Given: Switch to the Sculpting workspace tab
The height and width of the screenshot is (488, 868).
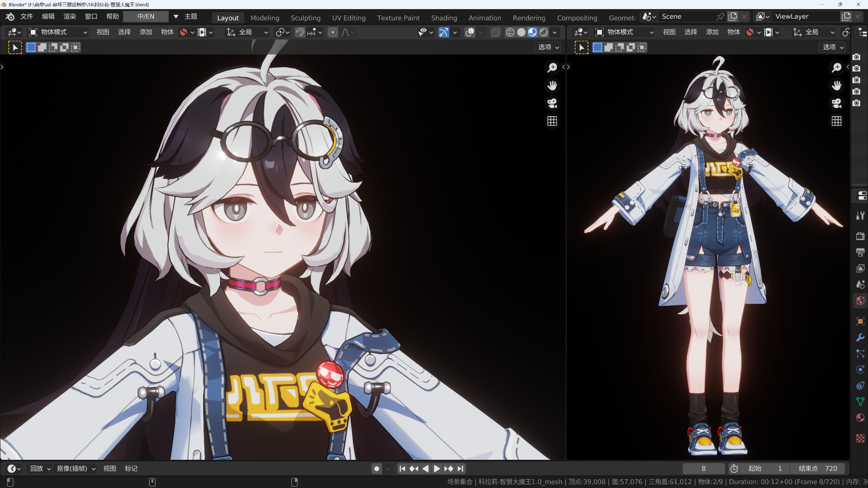Looking at the screenshot, I should [x=305, y=18].
